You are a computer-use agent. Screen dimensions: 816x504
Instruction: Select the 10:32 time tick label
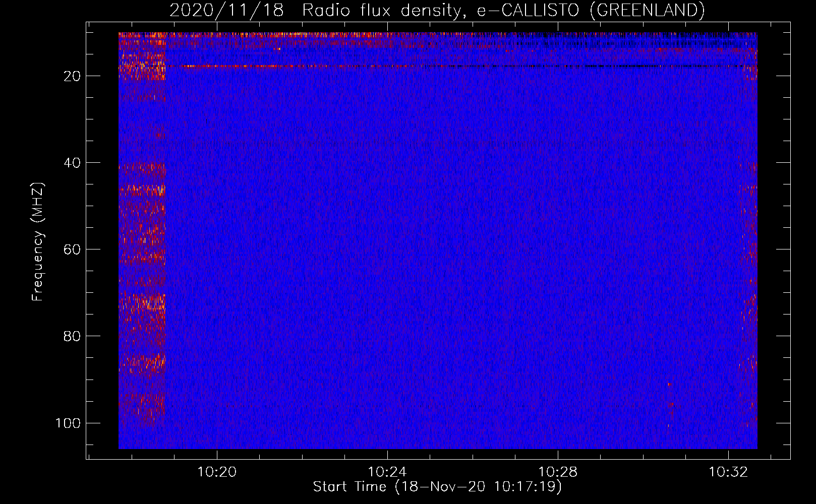pos(728,472)
